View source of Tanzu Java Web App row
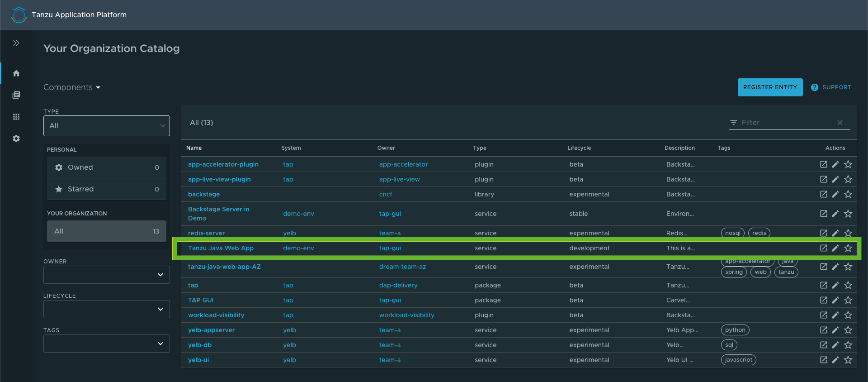Viewport: 868px width, 382px height. pyautogui.click(x=824, y=248)
